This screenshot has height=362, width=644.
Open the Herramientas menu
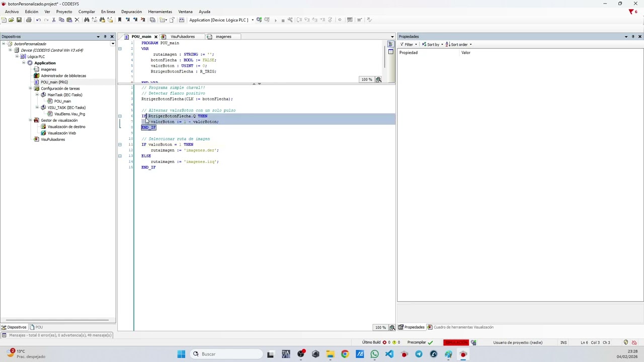[x=160, y=12]
